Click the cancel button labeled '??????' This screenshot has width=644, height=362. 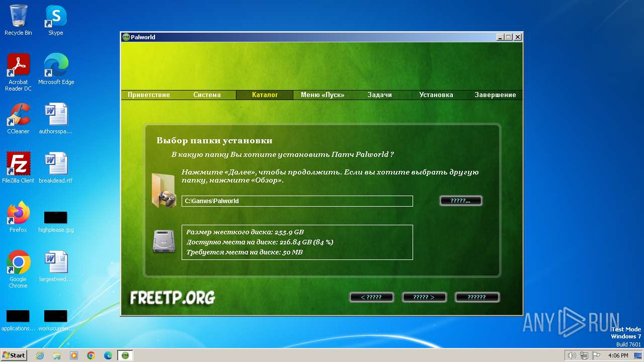pos(477,297)
